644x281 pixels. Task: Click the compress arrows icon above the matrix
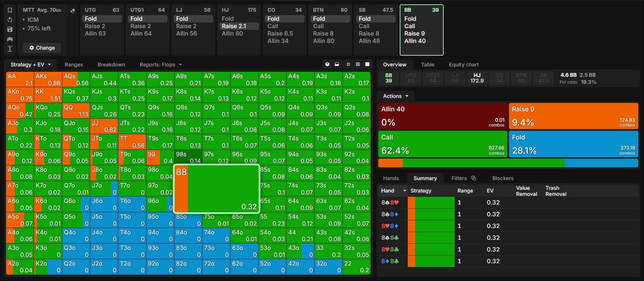point(348,64)
